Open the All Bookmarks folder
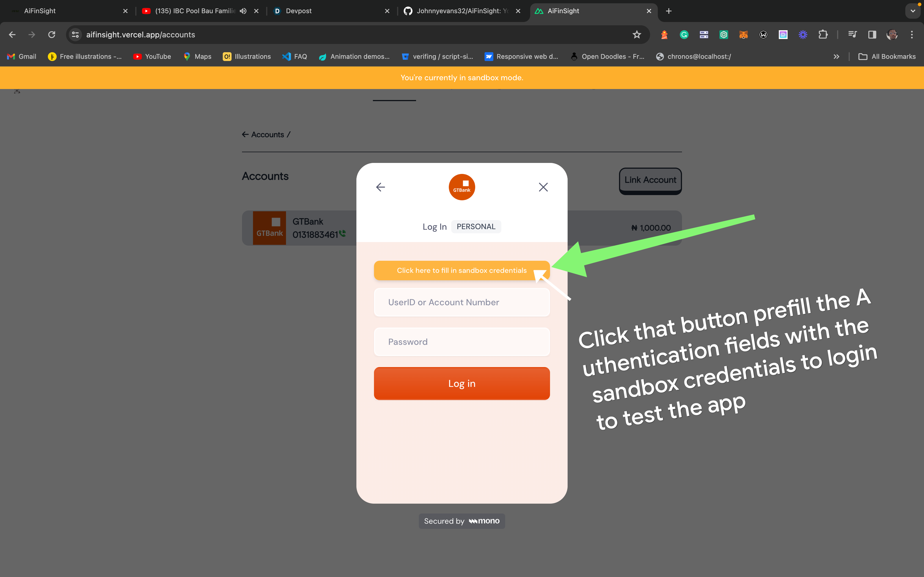 887,57
